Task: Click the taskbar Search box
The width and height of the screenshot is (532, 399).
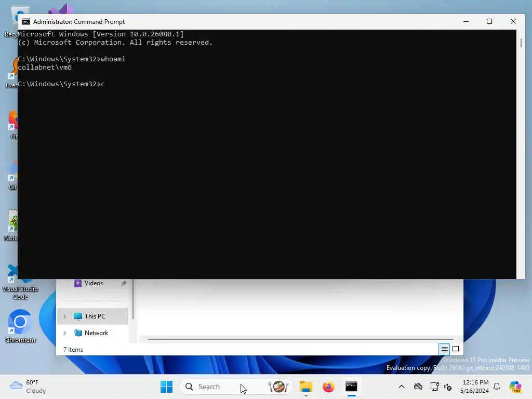Action: pyautogui.click(x=236, y=387)
